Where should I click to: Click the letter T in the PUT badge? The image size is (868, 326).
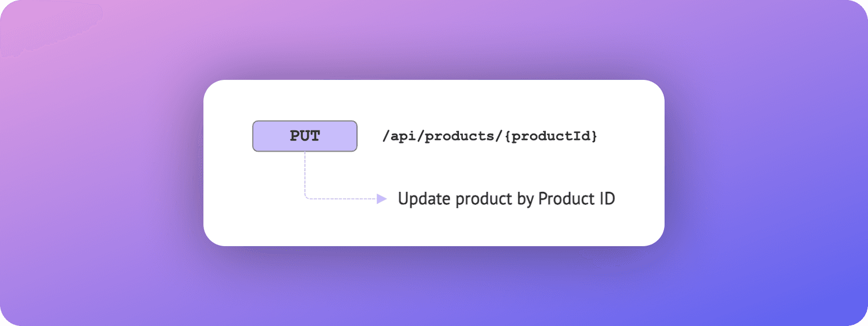pos(314,136)
